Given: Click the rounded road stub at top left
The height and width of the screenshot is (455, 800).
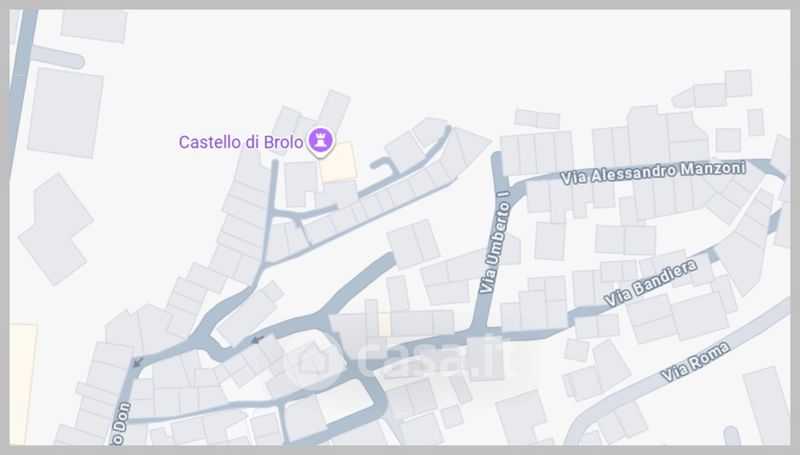Looking at the screenshot, I should [x=57, y=57].
